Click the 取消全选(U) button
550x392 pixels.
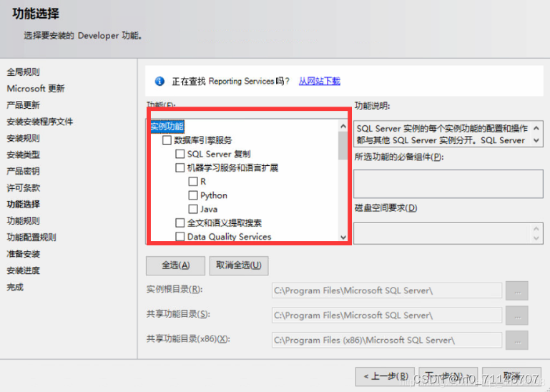[x=239, y=265]
